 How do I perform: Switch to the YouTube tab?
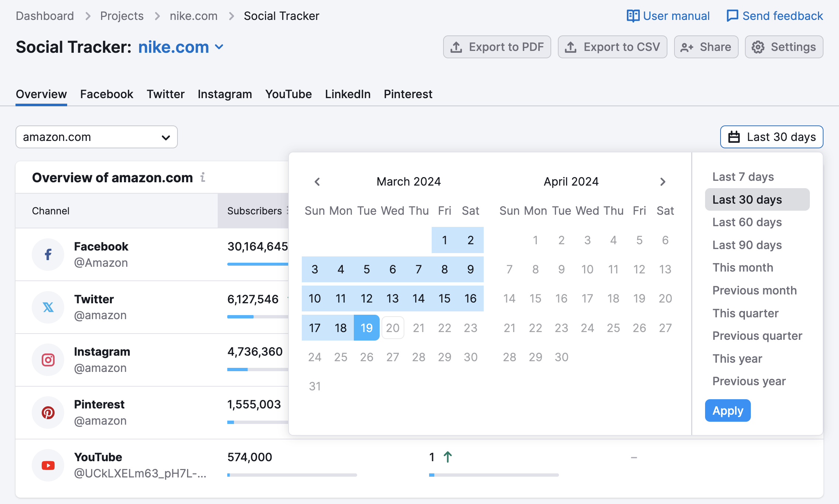point(289,94)
